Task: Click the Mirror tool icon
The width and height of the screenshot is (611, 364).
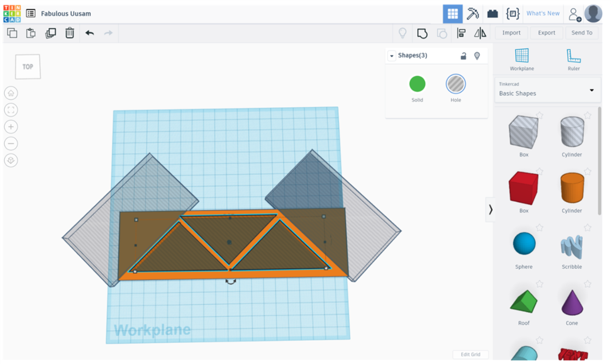Action: tap(480, 33)
